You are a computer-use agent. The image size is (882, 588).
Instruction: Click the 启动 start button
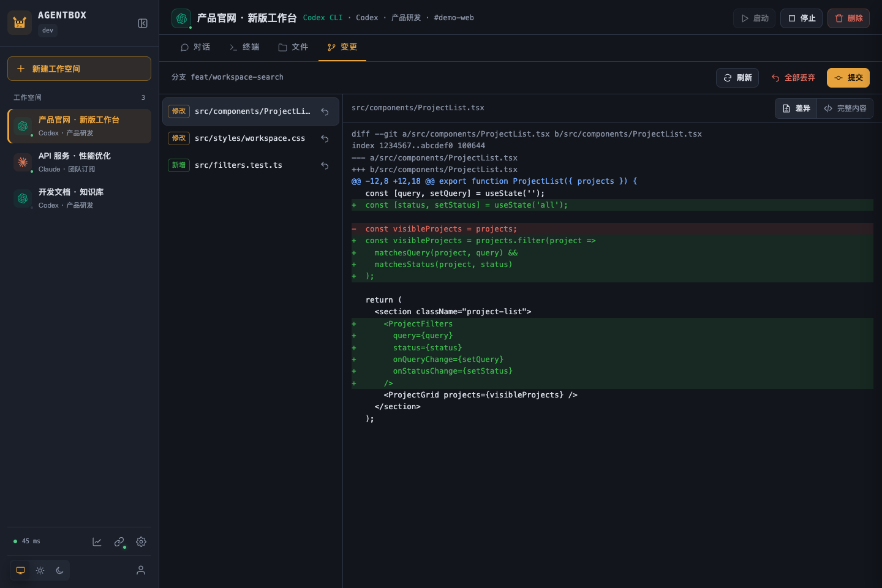pyautogui.click(x=755, y=18)
